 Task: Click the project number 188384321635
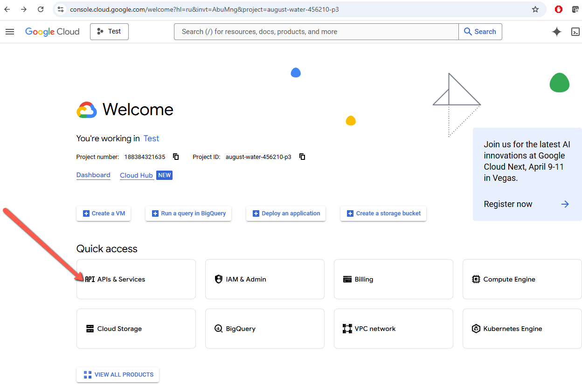pos(145,157)
